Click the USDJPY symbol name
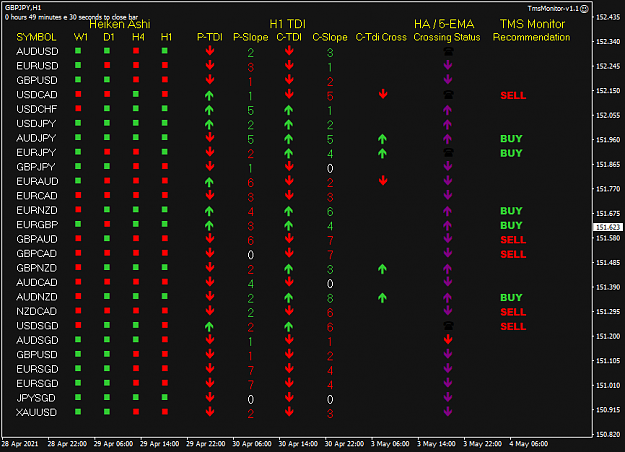Viewport: 625px width, 452px height. (x=36, y=124)
